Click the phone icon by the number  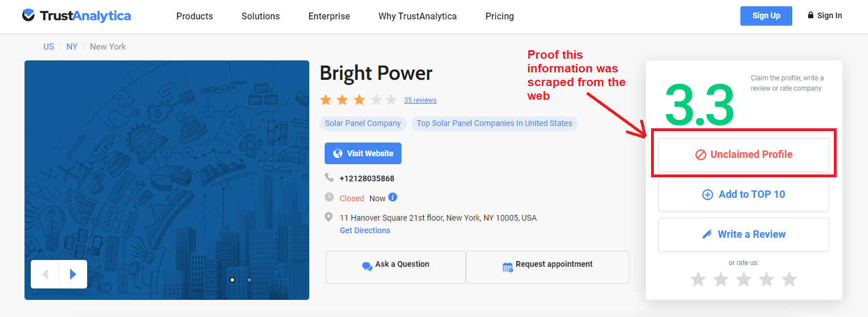point(329,177)
